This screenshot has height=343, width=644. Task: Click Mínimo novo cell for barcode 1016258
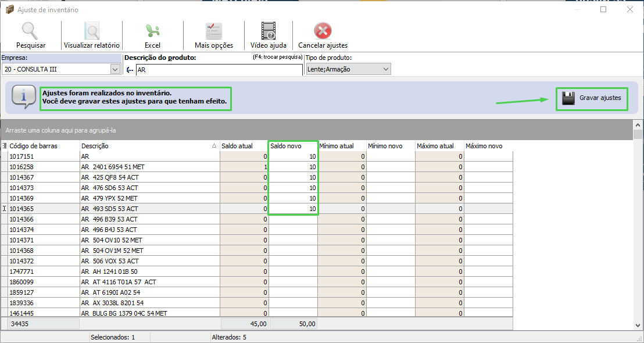click(x=391, y=167)
